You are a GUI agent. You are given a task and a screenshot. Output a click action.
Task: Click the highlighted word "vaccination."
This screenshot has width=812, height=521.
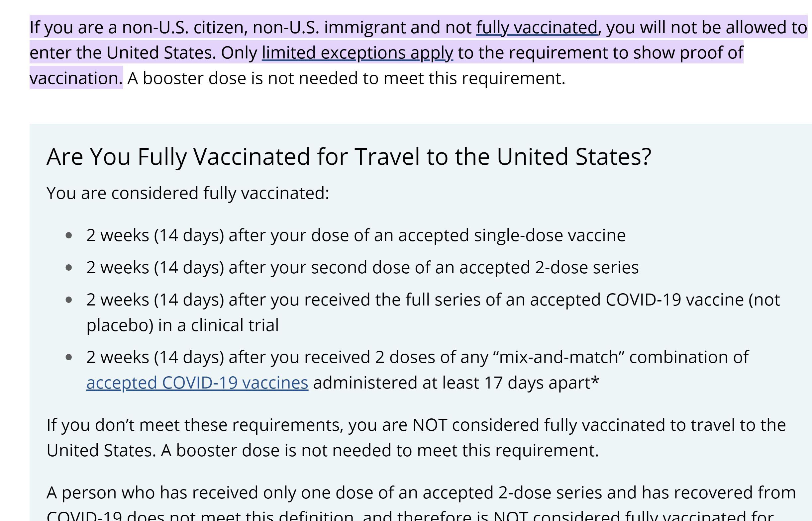coord(76,78)
